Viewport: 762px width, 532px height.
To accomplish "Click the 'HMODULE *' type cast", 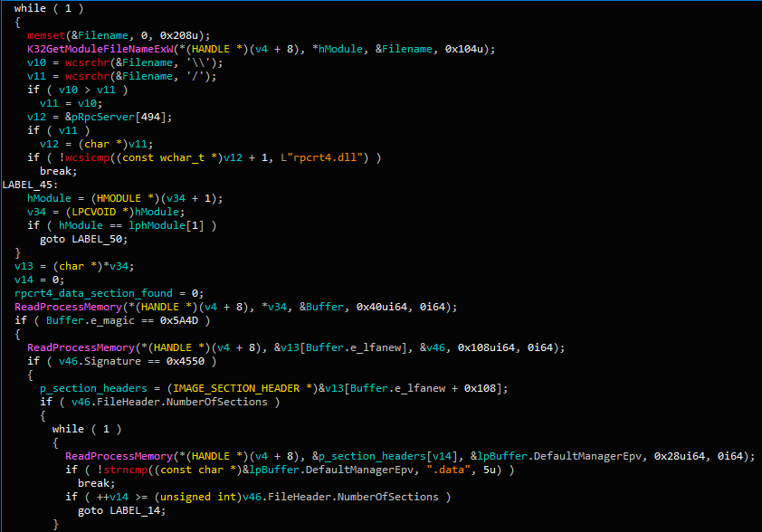I will pos(125,199).
